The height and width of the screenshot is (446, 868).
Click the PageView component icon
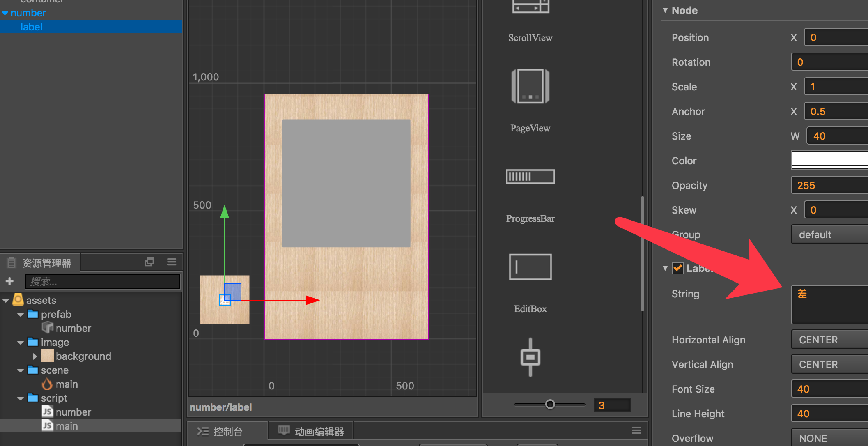[530, 87]
